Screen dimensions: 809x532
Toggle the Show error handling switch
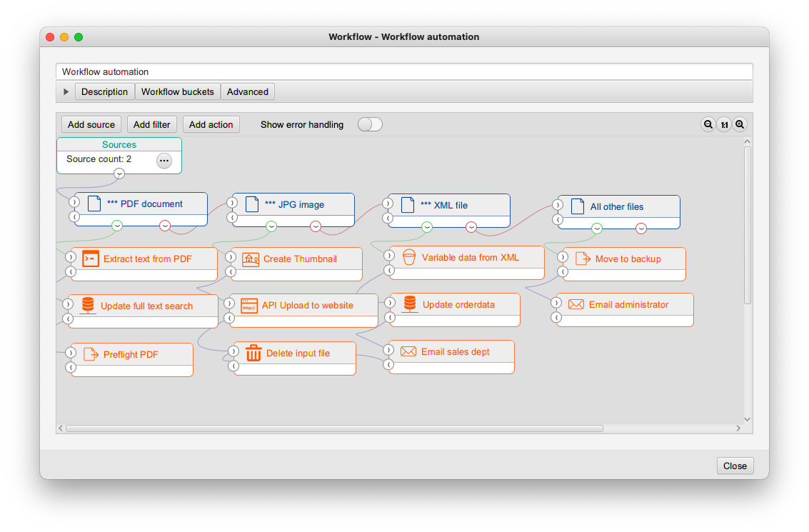pyautogui.click(x=370, y=124)
